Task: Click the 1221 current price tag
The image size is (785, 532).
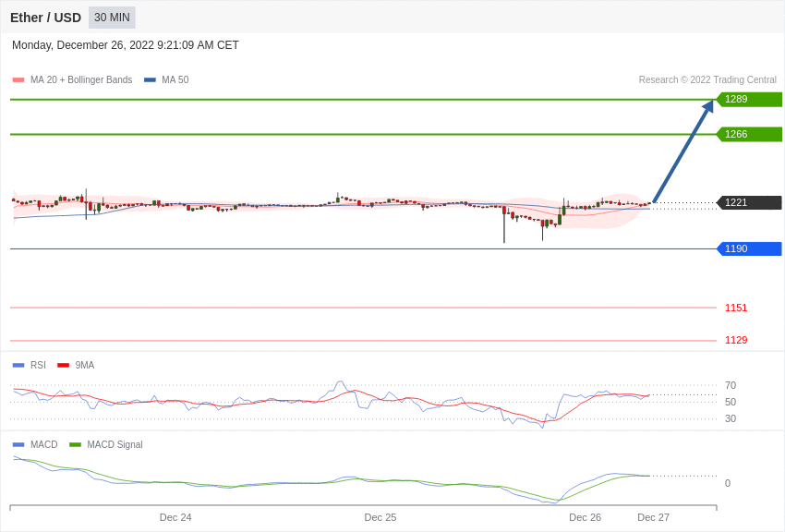Action: [750, 202]
